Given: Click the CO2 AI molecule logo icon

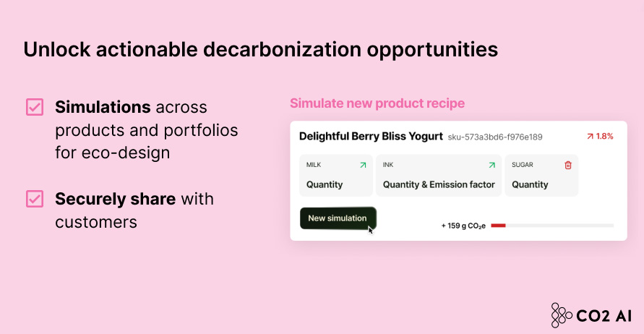Looking at the screenshot, I should [x=561, y=314].
